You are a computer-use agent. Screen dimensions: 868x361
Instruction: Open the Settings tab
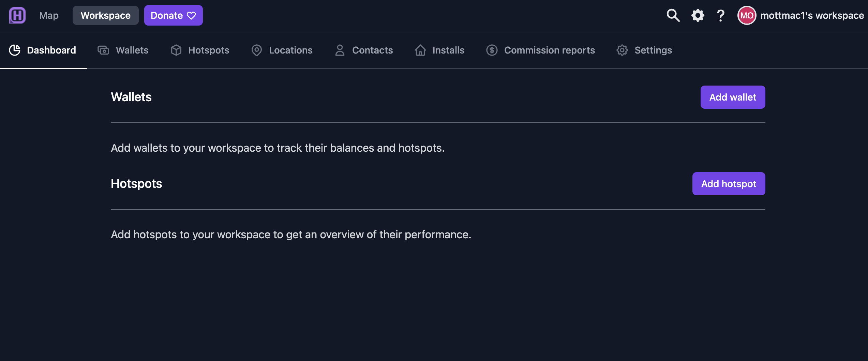click(x=644, y=50)
